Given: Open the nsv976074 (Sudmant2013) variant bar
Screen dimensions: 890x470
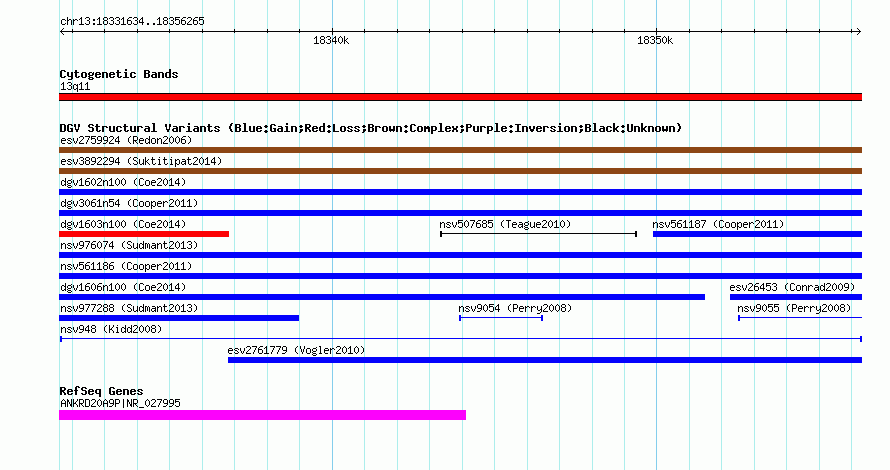Looking at the screenshot, I should point(460,255).
